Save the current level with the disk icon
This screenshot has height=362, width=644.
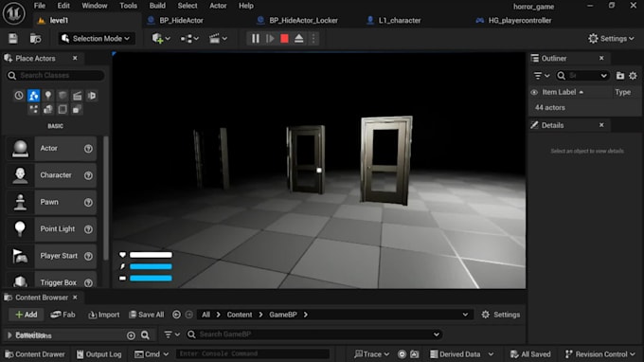(13, 39)
